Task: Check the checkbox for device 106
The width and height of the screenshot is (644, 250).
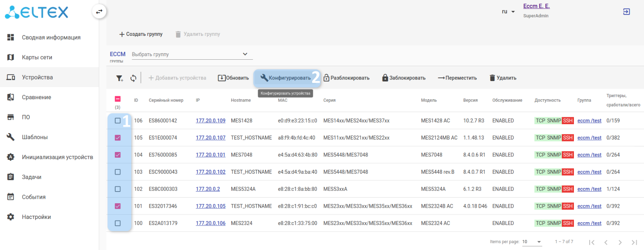Action: click(x=118, y=121)
